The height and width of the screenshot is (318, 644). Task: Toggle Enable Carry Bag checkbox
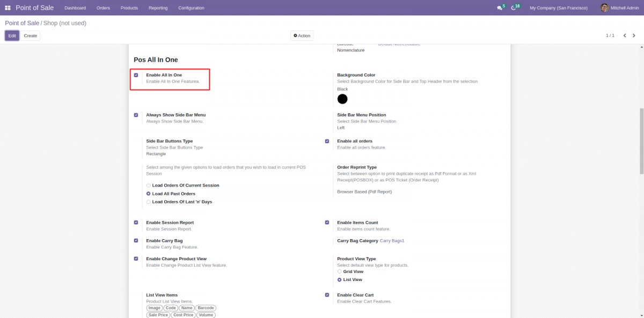tap(136, 241)
